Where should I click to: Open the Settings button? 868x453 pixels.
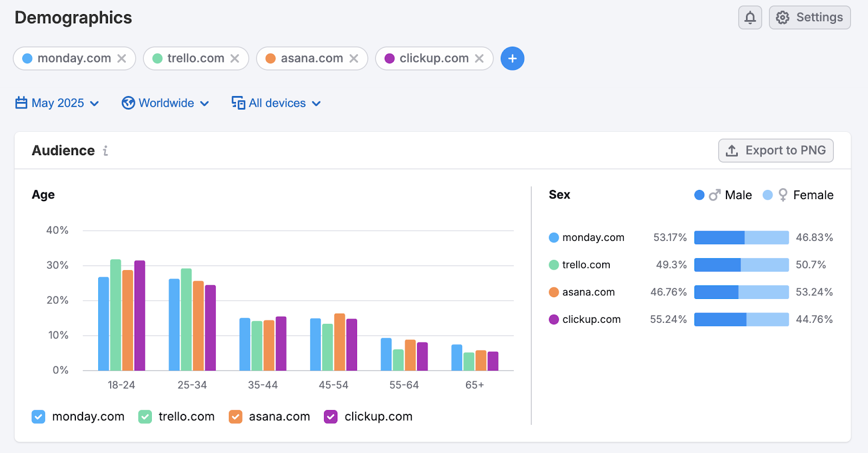coord(809,18)
